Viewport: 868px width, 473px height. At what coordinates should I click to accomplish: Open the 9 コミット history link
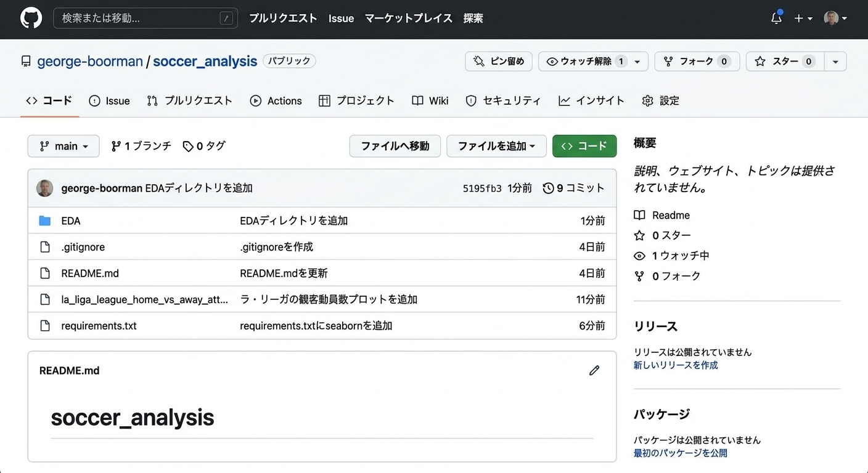574,188
